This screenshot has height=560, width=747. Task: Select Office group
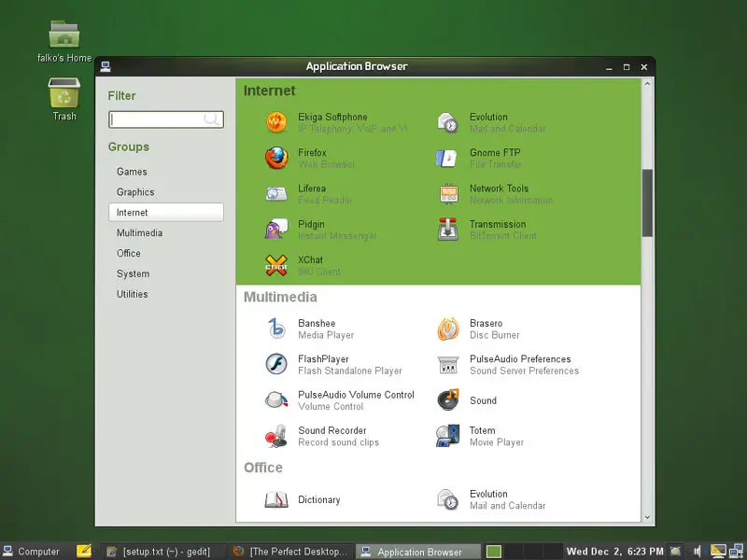(x=166, y=253)
